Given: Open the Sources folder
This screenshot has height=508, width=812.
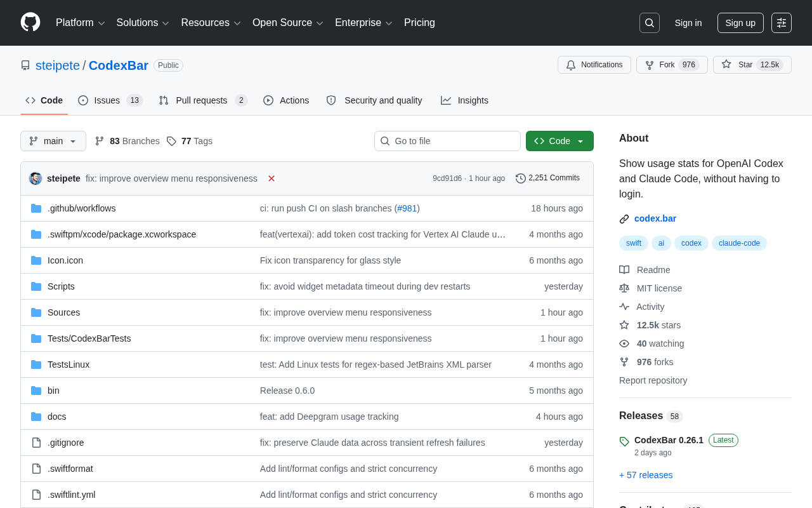Looking at the screenshot, I should (63, 312).
